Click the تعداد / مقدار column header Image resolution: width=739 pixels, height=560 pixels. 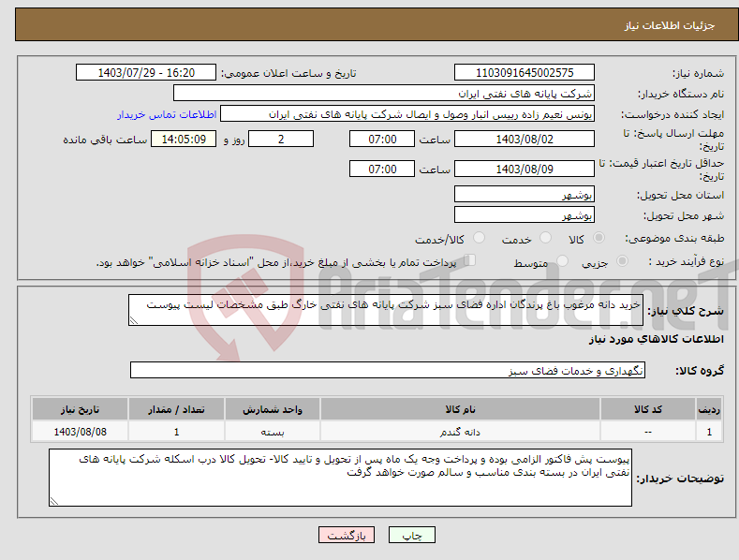pyautogui.click(x=176, y=409)
